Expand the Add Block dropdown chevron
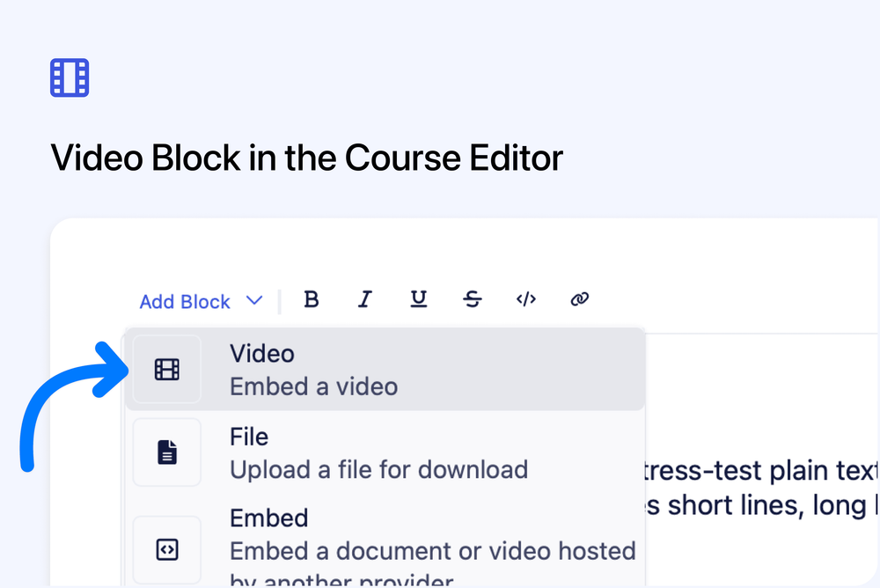The width and height of the screenshot is (880, 588). coord(254,300)
